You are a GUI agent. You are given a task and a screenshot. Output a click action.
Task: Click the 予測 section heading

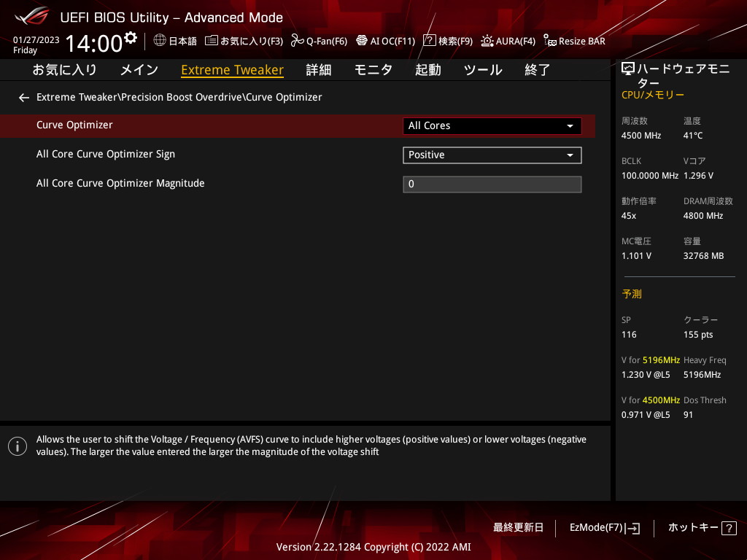pos(632,295)
